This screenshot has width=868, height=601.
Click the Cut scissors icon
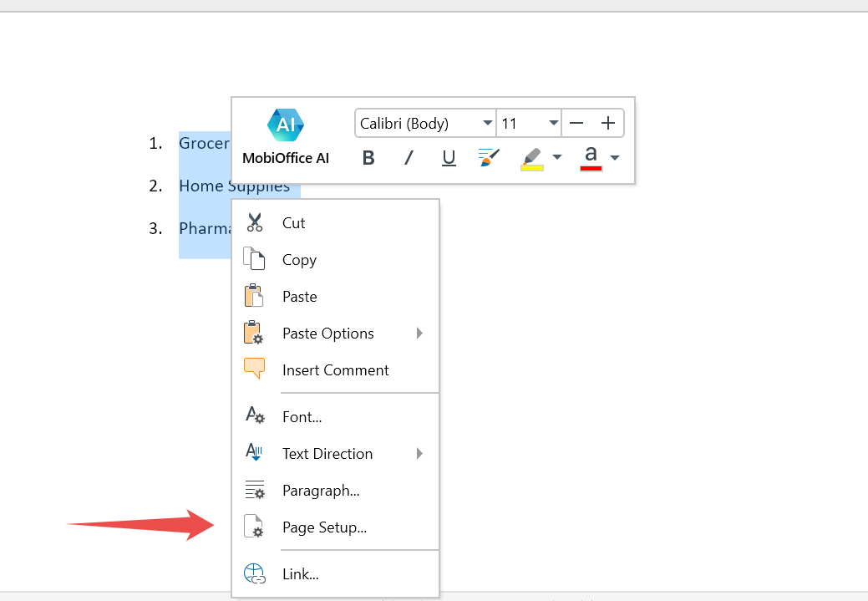(x=255, y=222)
